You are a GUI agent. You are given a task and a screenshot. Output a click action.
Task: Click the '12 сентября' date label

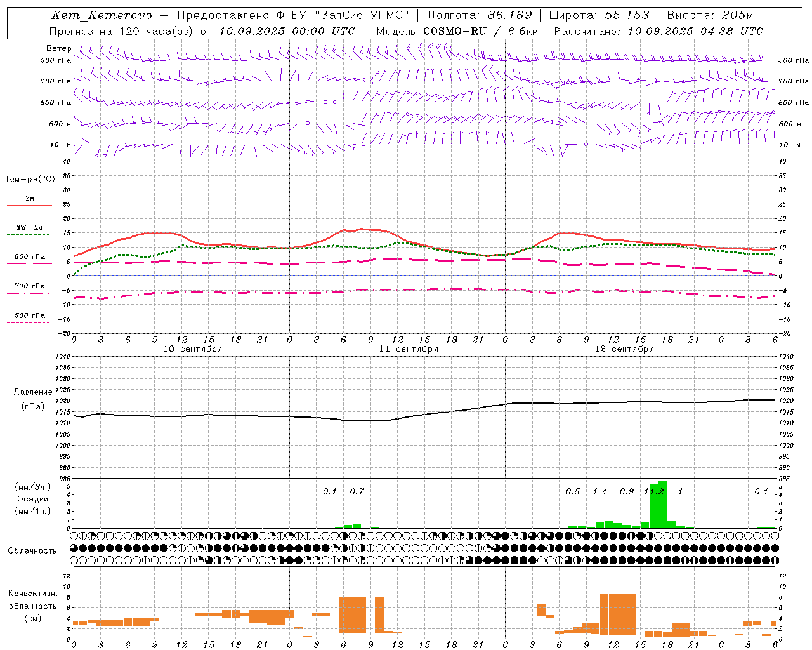[624, 349]
